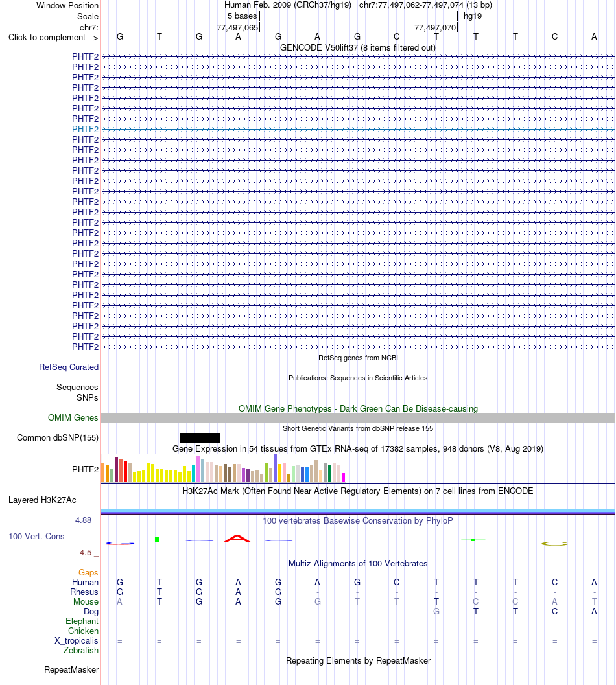Open 'Publications: Sequences in Scientific Articles' title
The width and height of the screenshot is (616, 685).
[358, 378]
